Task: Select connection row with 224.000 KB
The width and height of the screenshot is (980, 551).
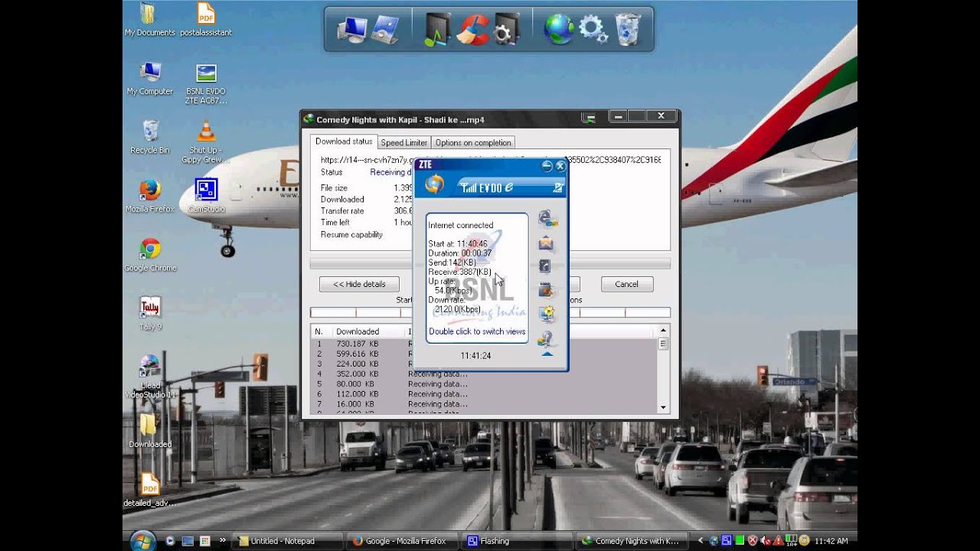Action: tap(484, 364)
